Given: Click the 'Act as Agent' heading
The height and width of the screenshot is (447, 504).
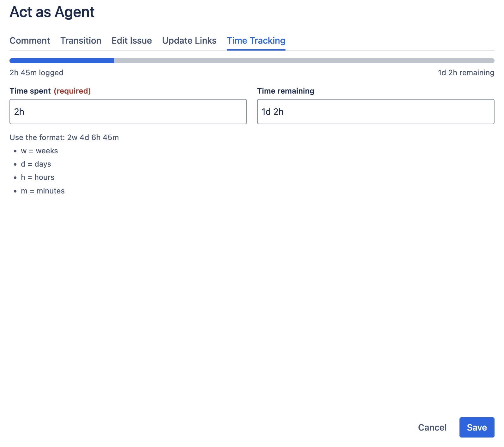Looking at the screenshot, I should [x=52, y=12].
